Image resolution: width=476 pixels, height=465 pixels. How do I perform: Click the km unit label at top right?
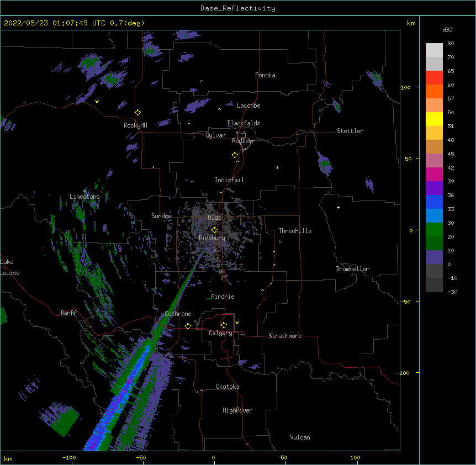pos(411,23)
